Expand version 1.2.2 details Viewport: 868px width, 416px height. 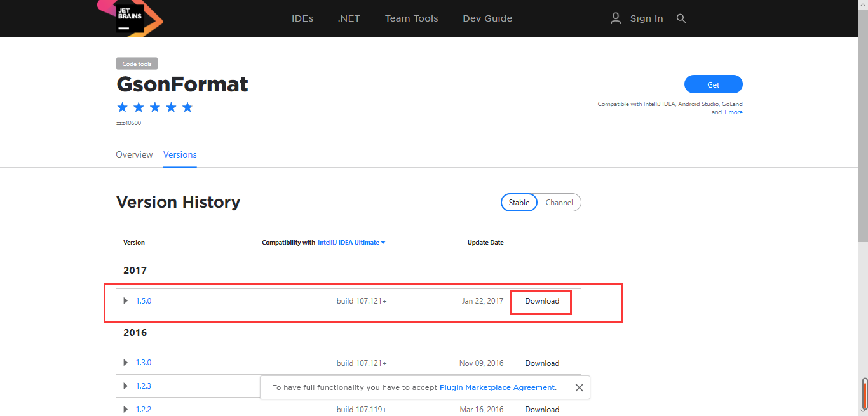coord(126,409)
